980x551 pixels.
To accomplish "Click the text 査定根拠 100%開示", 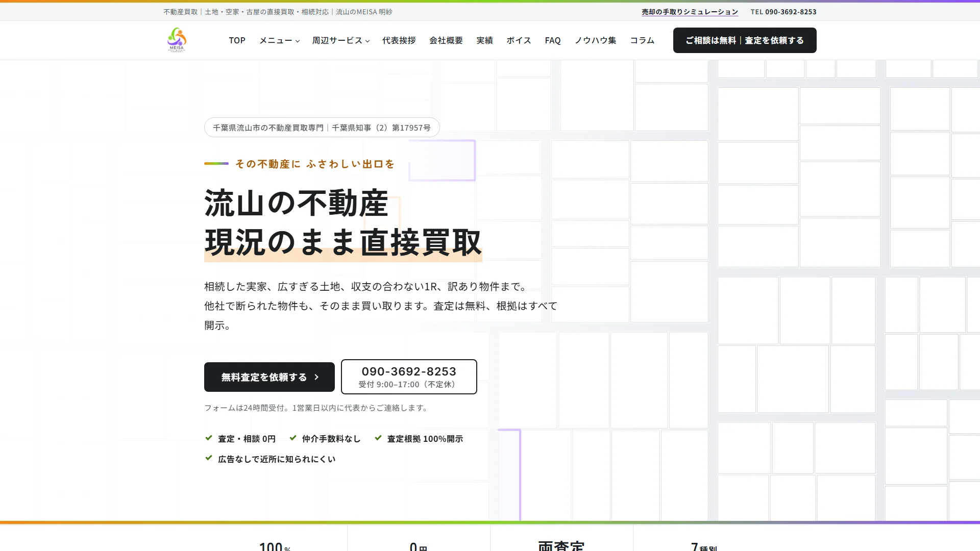I will click(425, 439).
